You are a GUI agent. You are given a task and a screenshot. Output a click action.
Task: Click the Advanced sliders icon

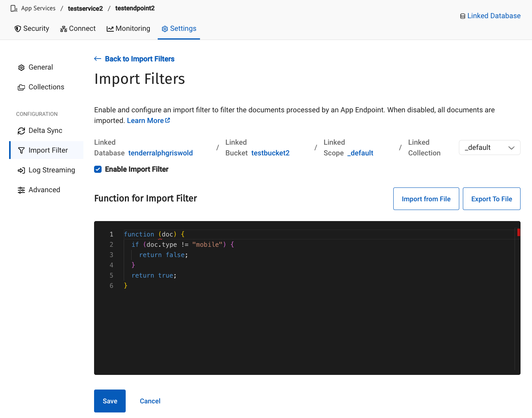coord(21,190)
